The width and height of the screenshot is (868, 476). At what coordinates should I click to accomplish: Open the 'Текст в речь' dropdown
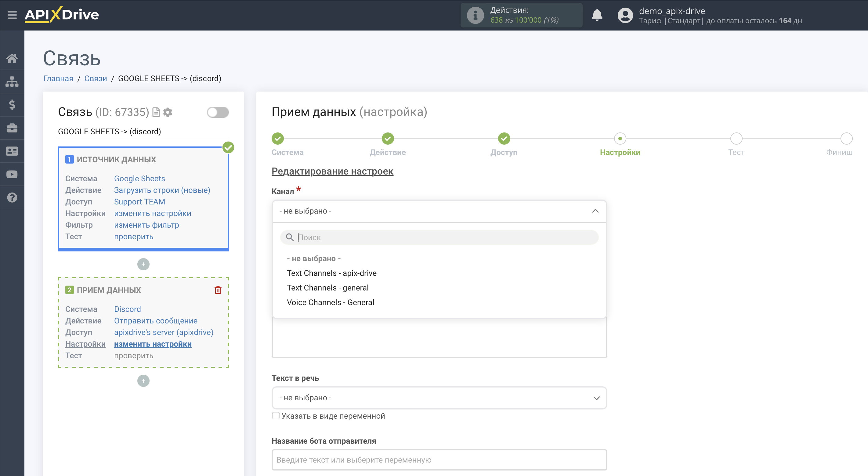pyautogui.click(x=439, y=398)
